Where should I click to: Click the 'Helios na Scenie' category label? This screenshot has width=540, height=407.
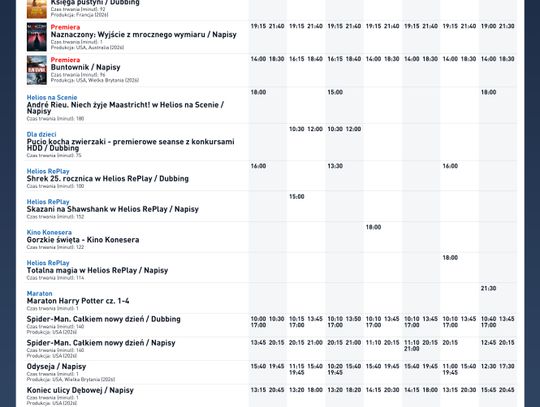[52, 97]
